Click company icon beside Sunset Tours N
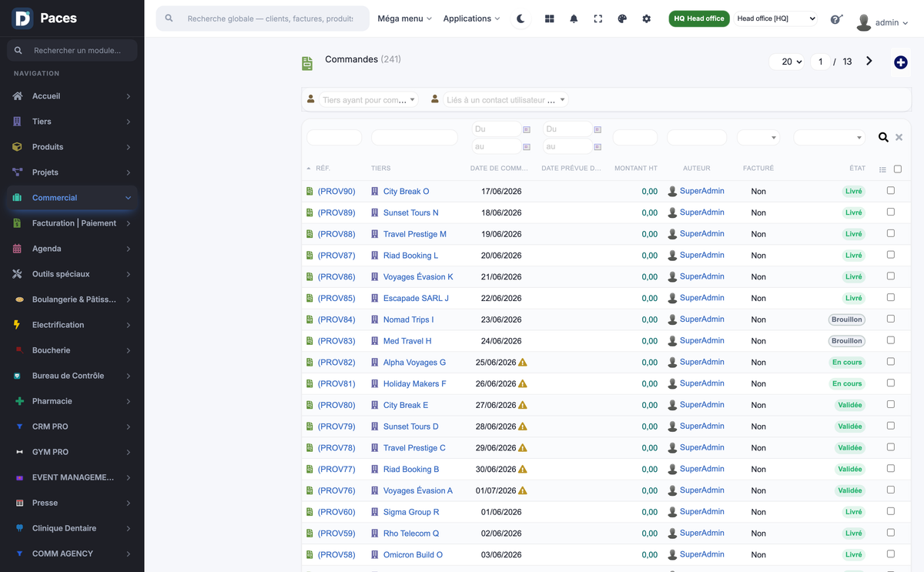Image resolution: width=924 pixels, height=572 pixels. (x=375, y=212)
